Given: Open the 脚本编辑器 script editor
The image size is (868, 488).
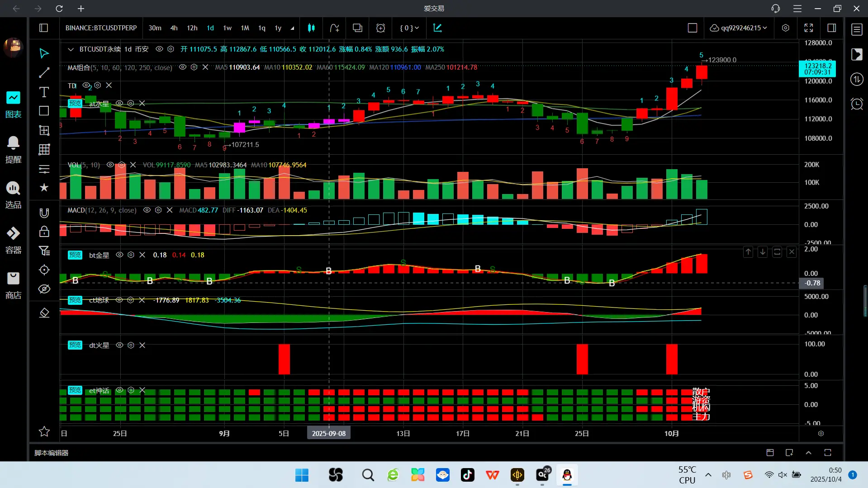Looking at the screenshot, I should (x=51, y=453).
